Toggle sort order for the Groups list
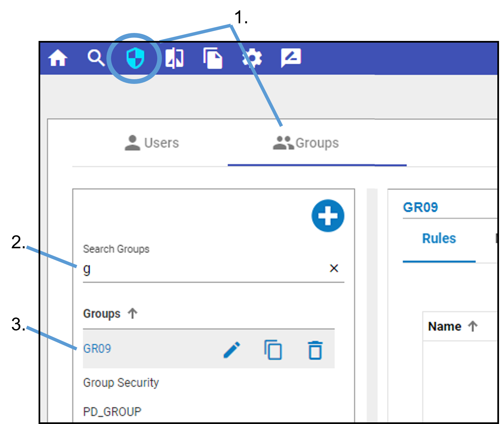Viewport: 504px width, 424px height. (133, 313)
